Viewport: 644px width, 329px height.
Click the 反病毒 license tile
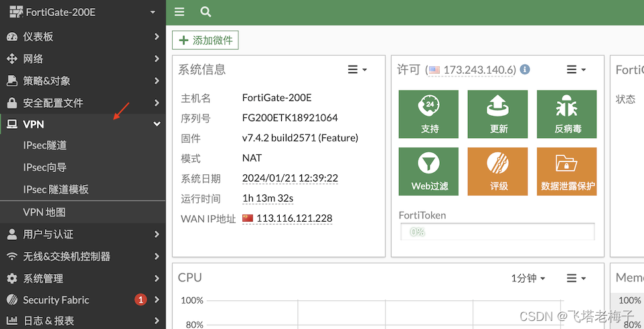pyautogui.click(x=566, y=115)
